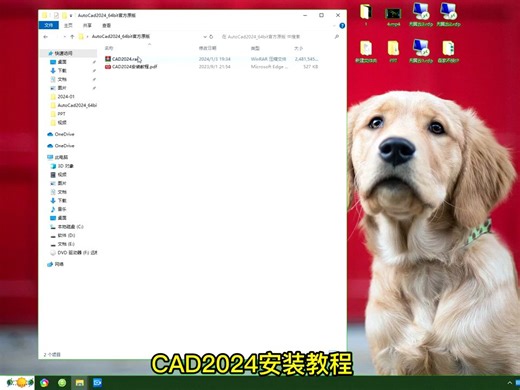
Task: Sort by the 修改日期 column header
Action: pyautogui.click(x=208, y=48)
